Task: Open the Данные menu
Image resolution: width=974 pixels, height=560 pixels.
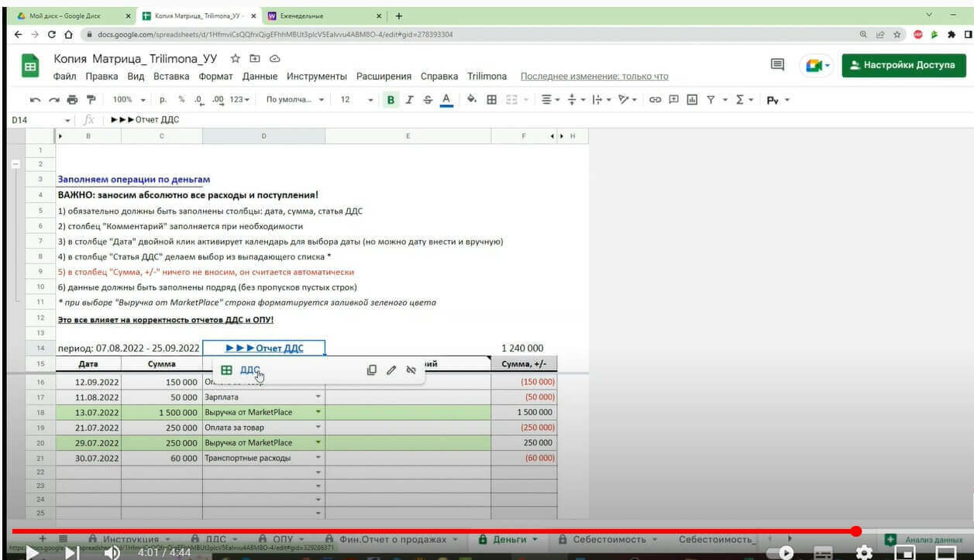Action: click(260, 77)
